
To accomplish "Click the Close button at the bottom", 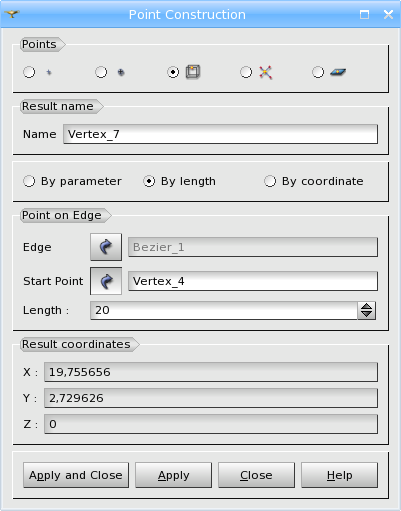I will click(x=256, y=475).
